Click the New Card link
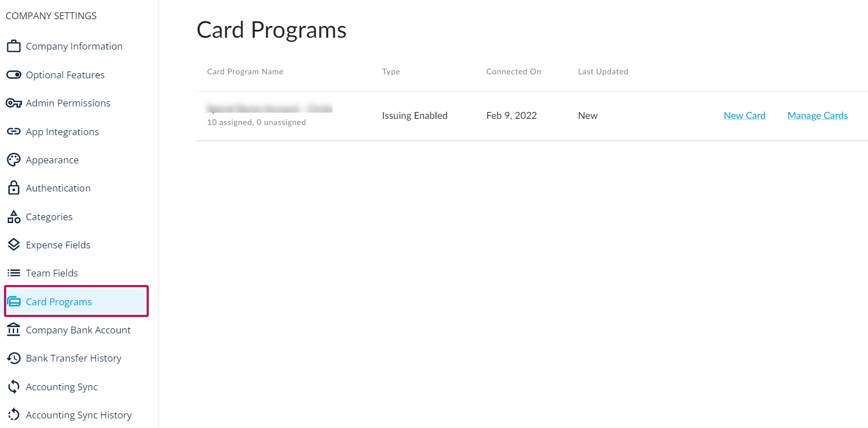868x428 pixels. tap(745, 115)
